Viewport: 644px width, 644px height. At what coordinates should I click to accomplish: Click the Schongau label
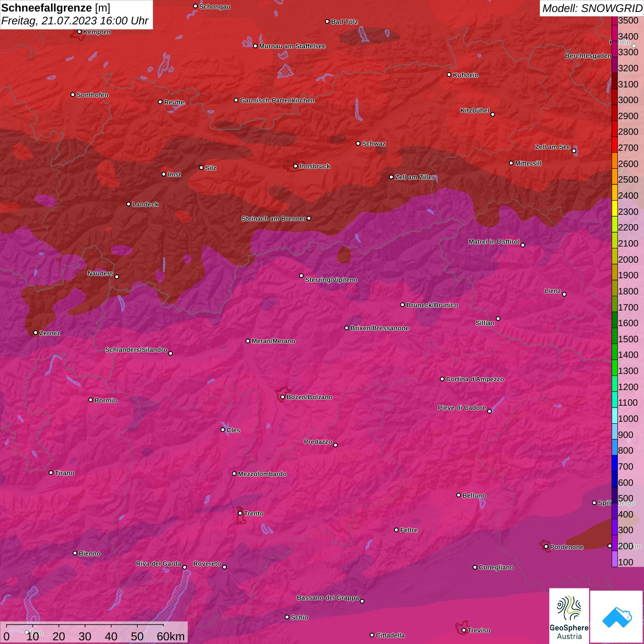coord(214,6)
